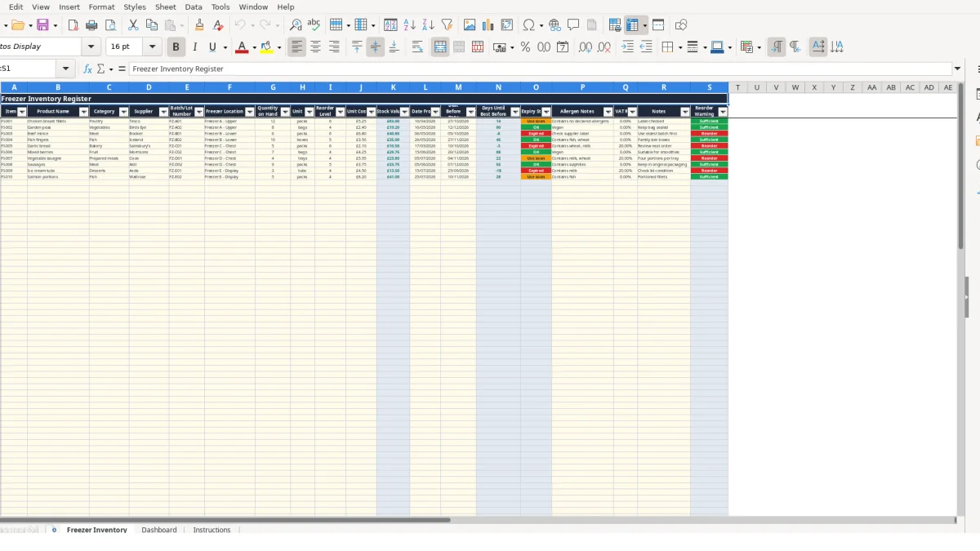Clear direct formatting with the eraser icon

tap(218, 25)
